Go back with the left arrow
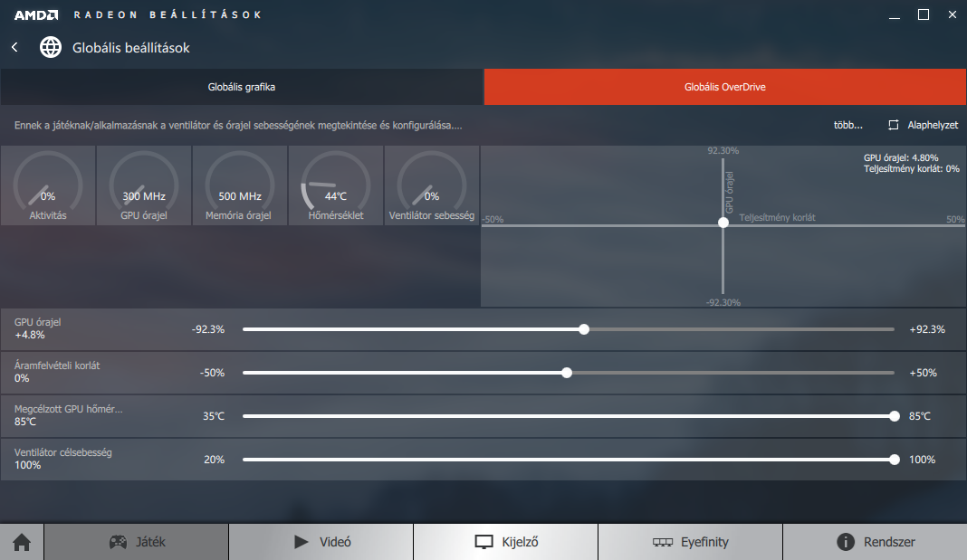This screenshot has height=560, width=967. pyautogui.click(x=14, y=47)
